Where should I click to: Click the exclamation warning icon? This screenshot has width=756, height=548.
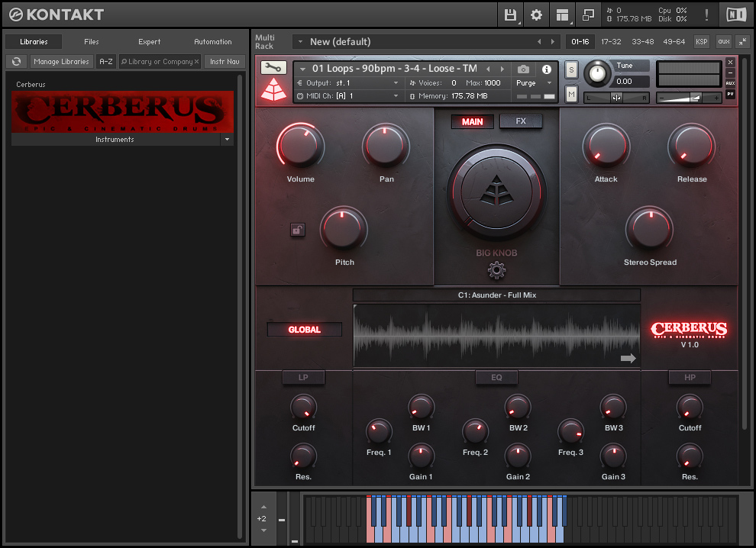706,15
